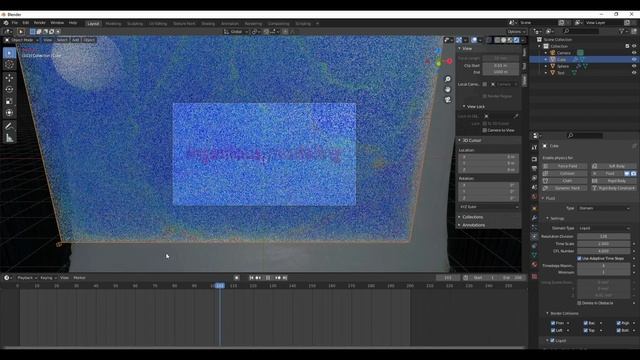Hide Sphere in outliner
640x360 pixels.
tap(634, 66)
